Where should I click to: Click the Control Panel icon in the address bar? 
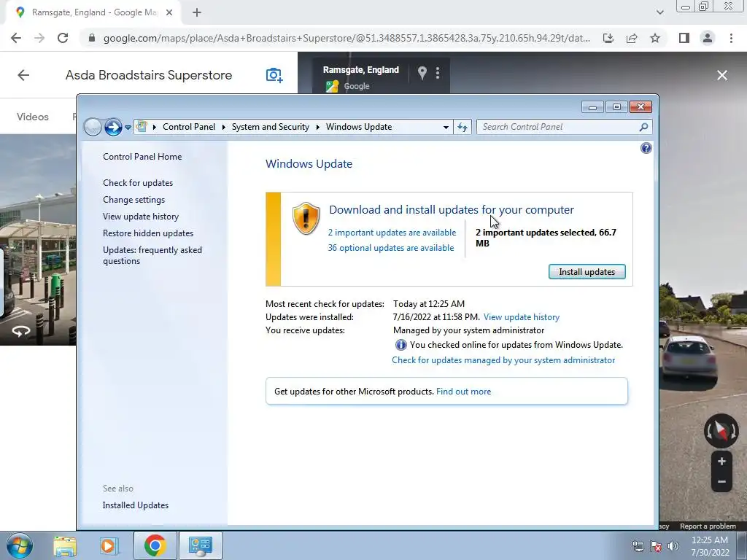tap(142, 127)
